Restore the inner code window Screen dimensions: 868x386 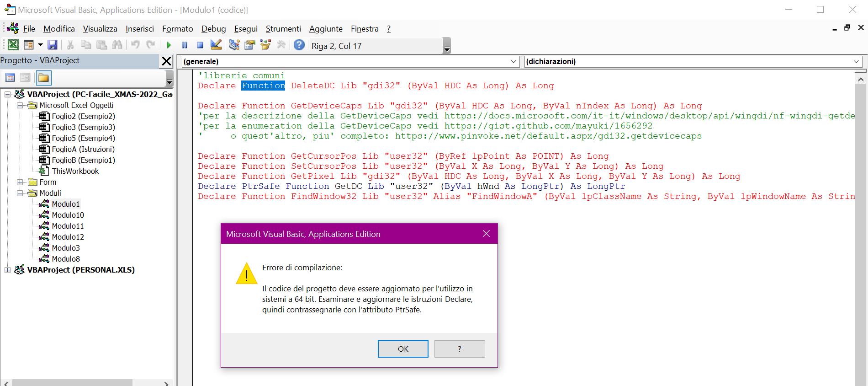point(847,28)
